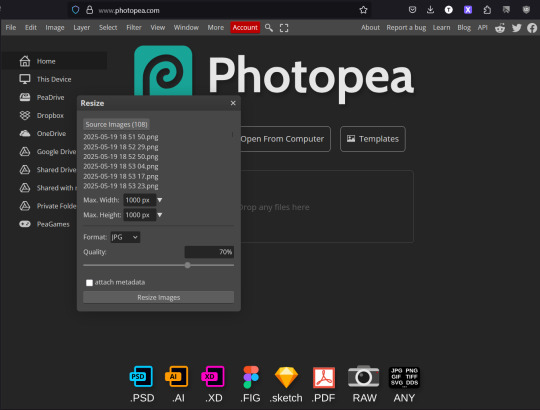Click the Quality 70% value field

tap(209, 252)
